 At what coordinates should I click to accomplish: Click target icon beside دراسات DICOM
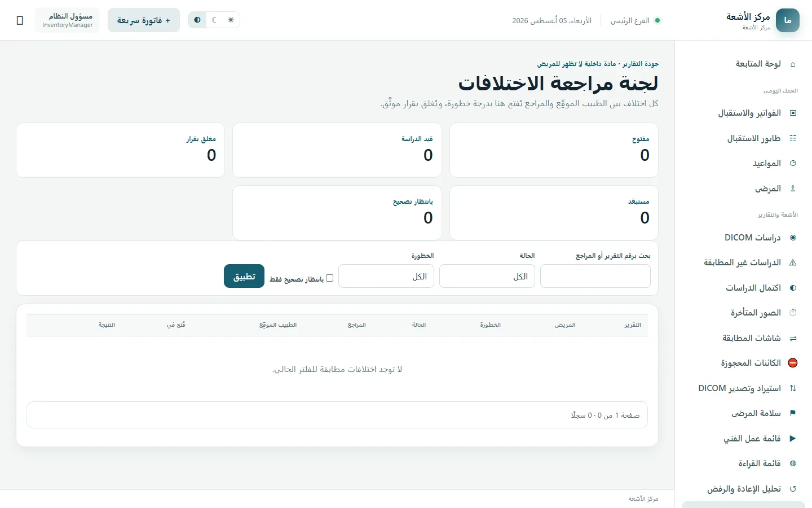click(793, 238)
